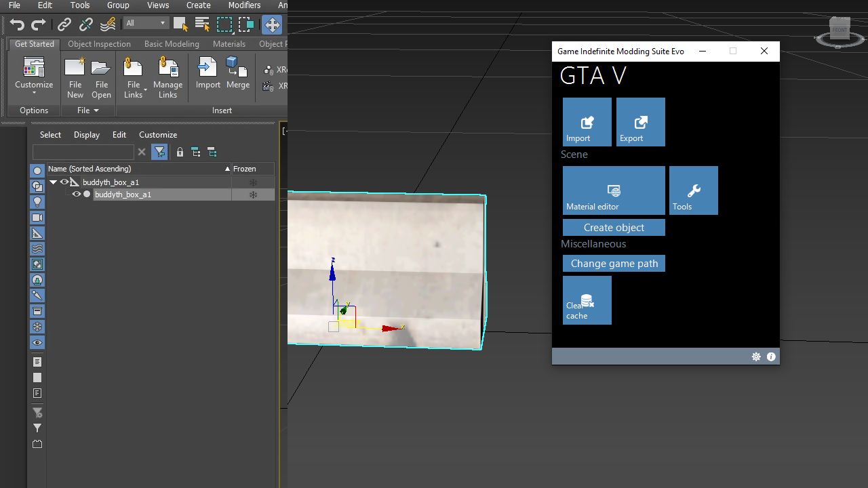Switch to the Basic Modeling ribbon tab

tap(172, 43)
